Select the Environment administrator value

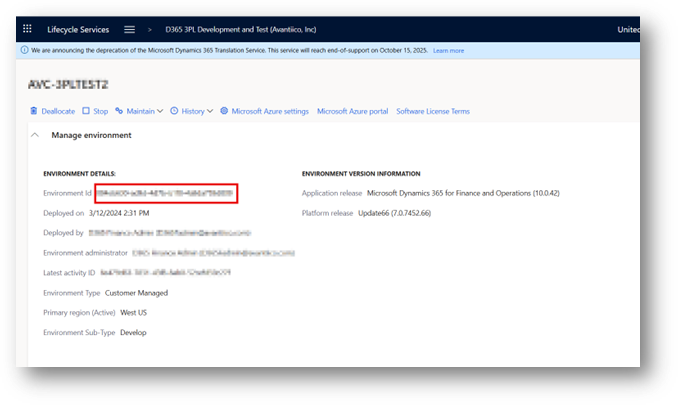tap(214, 253)
